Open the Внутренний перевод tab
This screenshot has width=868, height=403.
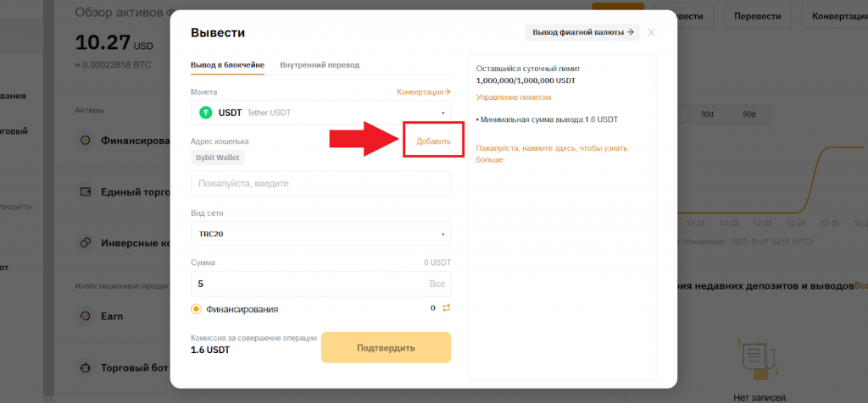tap(320, 64)
